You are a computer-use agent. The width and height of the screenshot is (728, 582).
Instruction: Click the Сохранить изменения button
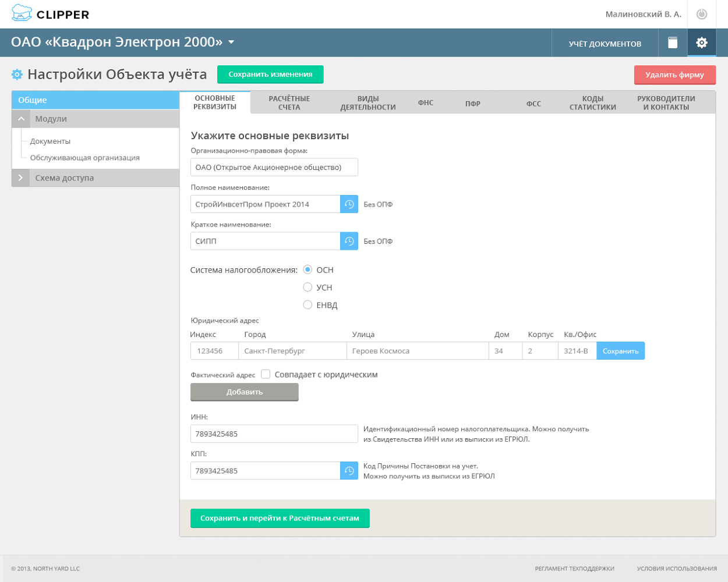coord(270,74)
